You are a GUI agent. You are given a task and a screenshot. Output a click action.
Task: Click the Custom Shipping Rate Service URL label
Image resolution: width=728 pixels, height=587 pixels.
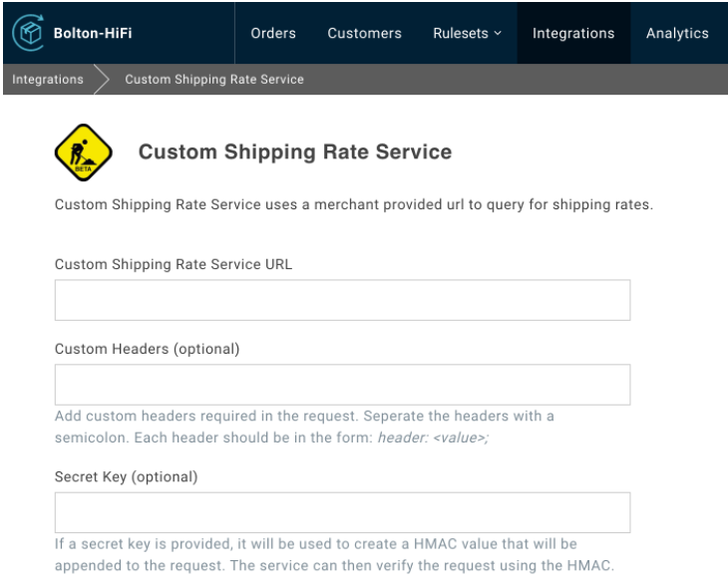pos(173,264)
